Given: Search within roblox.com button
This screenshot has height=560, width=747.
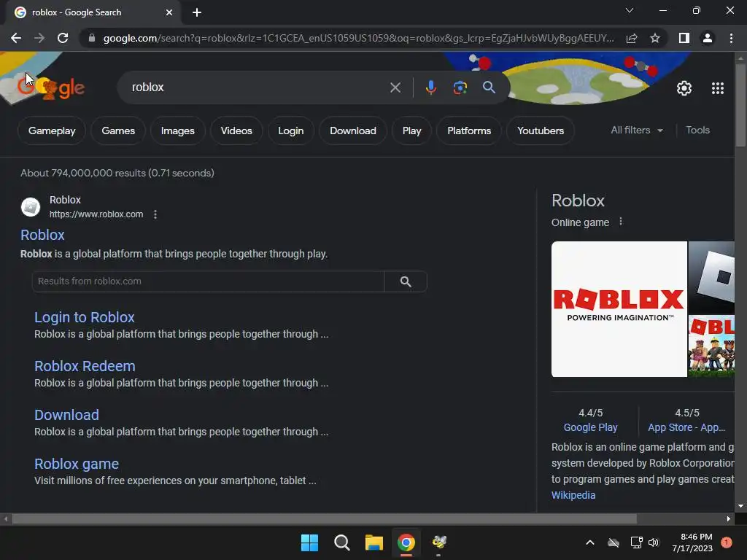Looking at the screenshot, I should tap(406, 281).
